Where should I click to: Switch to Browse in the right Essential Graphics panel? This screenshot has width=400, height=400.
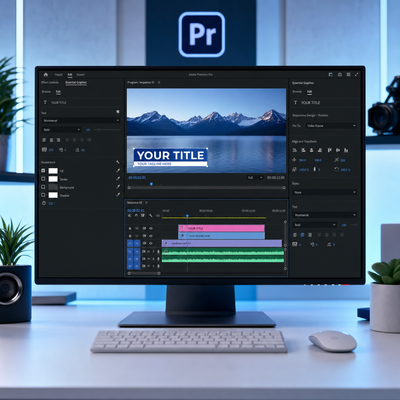click(x=297, y=91)
